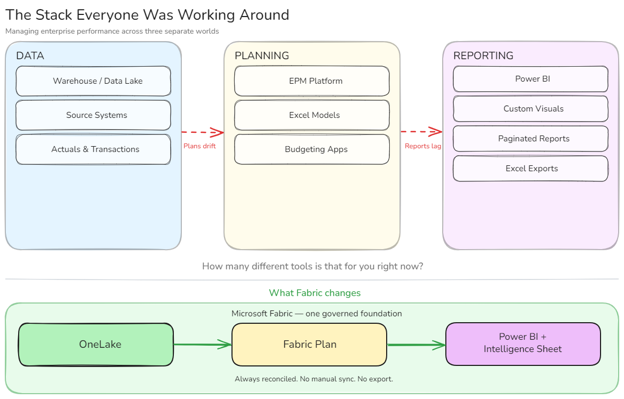Screen dimensions: 624x399
Task: Select the red 'Plans drift' label
Action: tap(199, 146)
